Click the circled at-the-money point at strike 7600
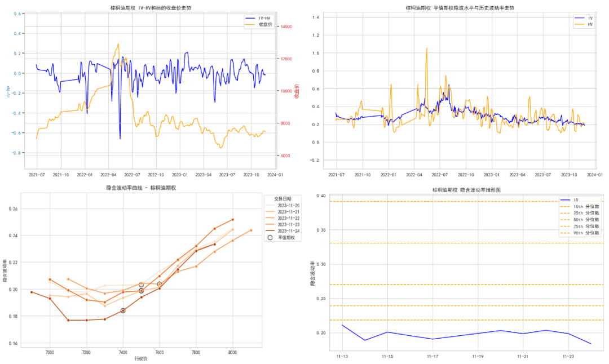 [159, 284]
